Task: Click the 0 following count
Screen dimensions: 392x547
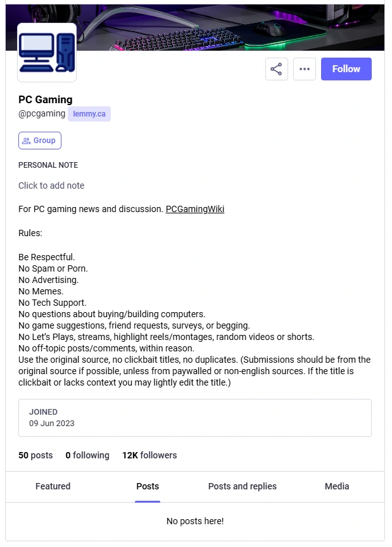Action: [87, 455]
